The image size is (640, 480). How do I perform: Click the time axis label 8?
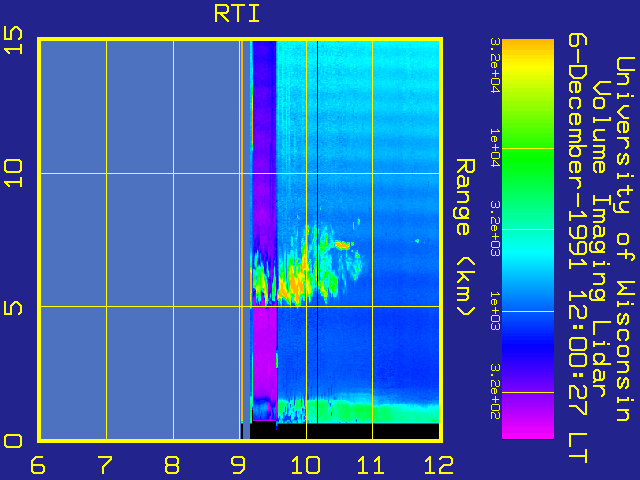[x=172, y=465]
